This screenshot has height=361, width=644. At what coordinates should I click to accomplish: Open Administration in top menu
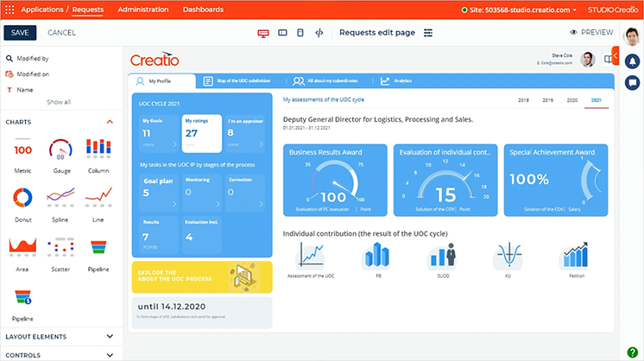click(x=143, y=9)
